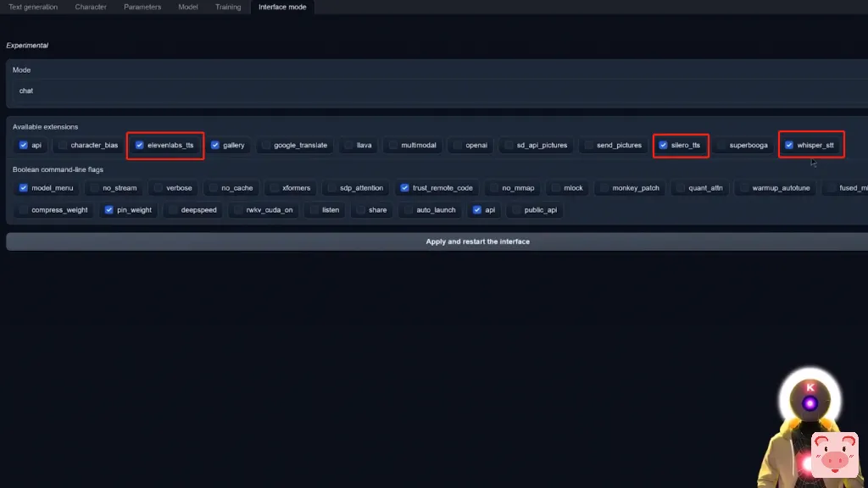Open the Parameters tab

pos(142,7)
